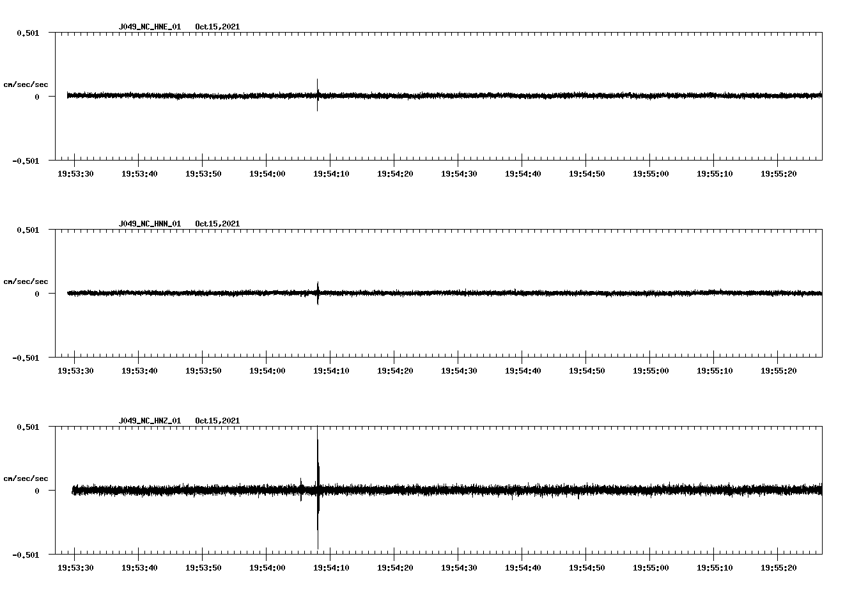
Task: Click the 0.501 upper limit on HNE axis
Action: tap(27, 33)
